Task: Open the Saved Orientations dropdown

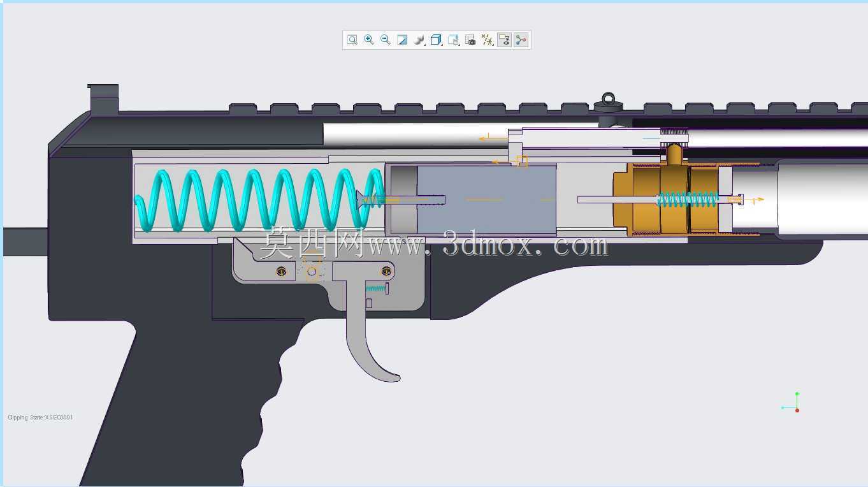Action: click(454, 40)
